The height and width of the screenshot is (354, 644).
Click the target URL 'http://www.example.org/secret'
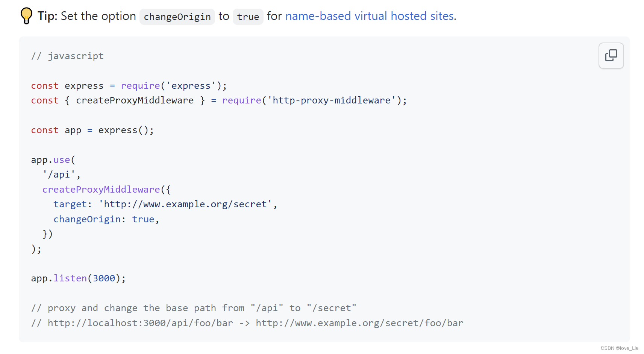tap(185, 204)
